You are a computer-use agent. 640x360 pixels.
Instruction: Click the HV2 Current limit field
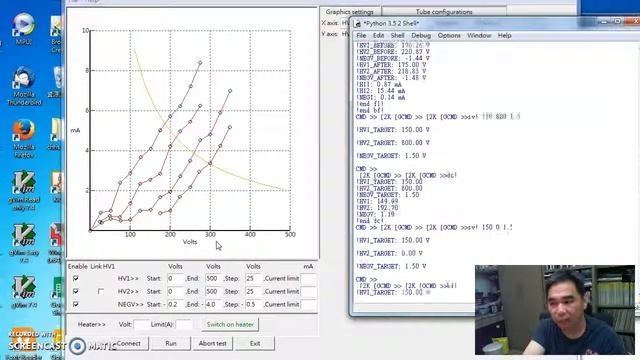point(309,291)
